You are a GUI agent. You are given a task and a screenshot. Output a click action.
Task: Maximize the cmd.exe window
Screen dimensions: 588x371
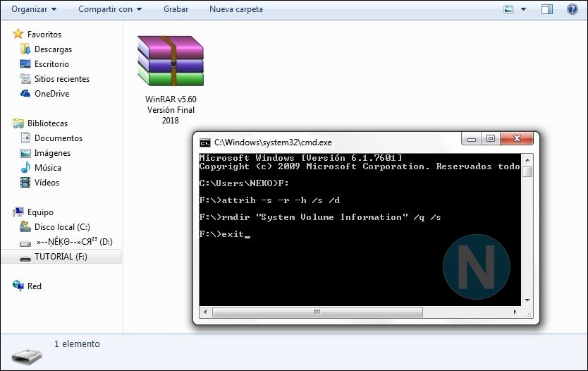tap(491, 138)
